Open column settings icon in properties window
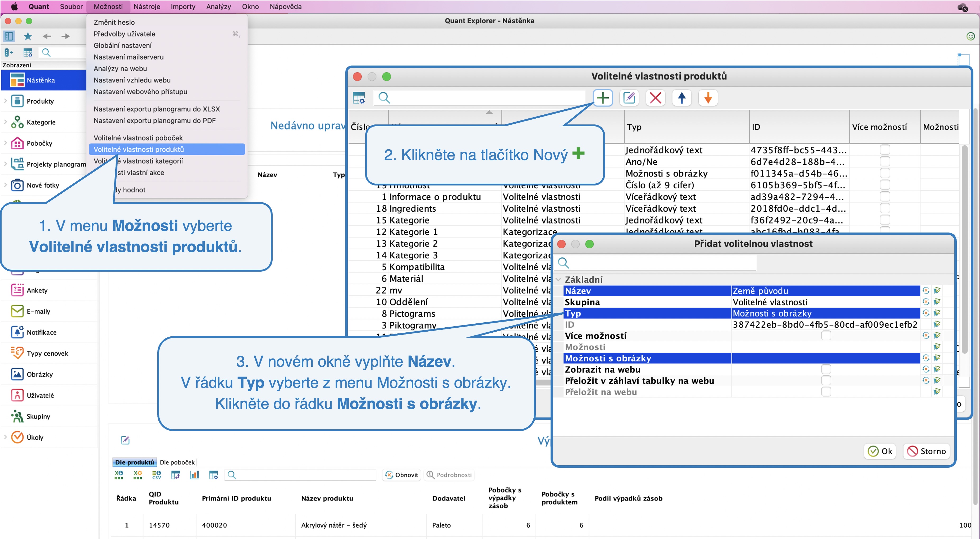Screen dimensions: 980x539 tap(359, 98)
